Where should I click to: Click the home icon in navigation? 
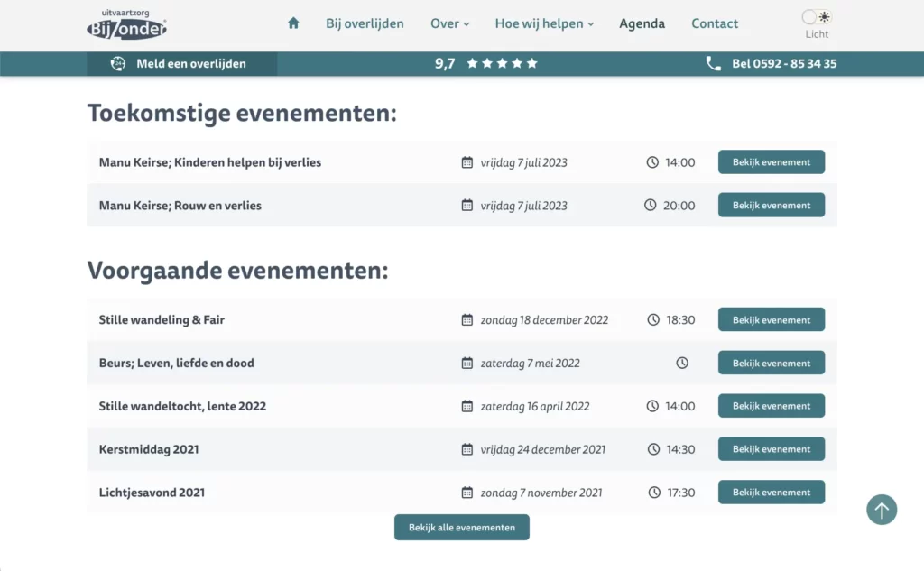click(293, 23)
